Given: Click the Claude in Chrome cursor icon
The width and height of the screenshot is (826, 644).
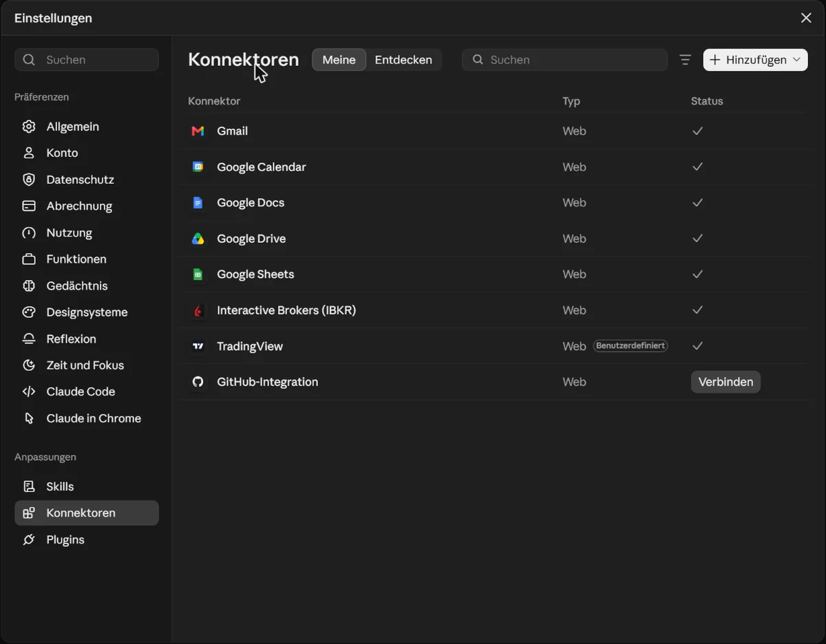Looking at the screenshot, I should [29, 418].
